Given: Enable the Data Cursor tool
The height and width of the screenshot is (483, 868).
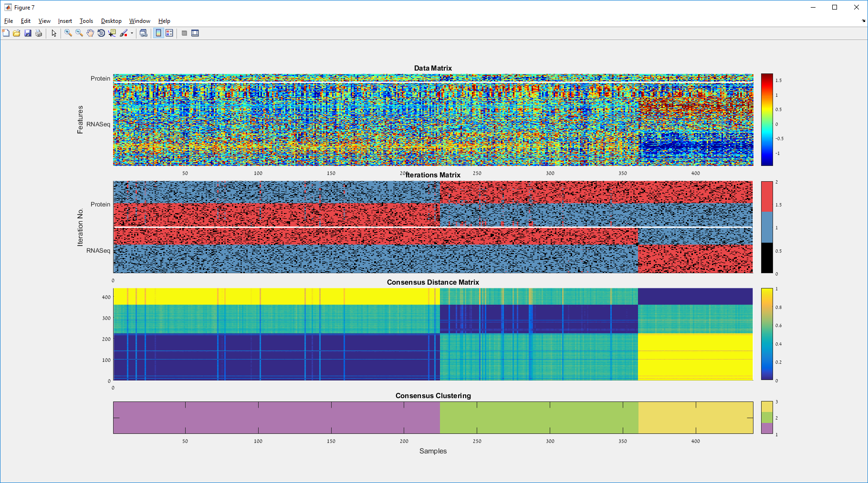Looking at the screenshot, I should point(112,33).
